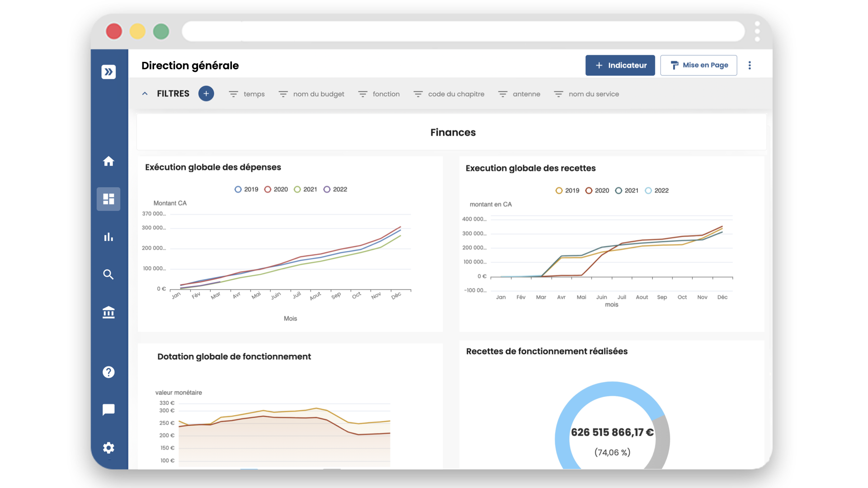Click the '+ Indicateur' button
The image size is (868, 488).
tap(620, 65)
